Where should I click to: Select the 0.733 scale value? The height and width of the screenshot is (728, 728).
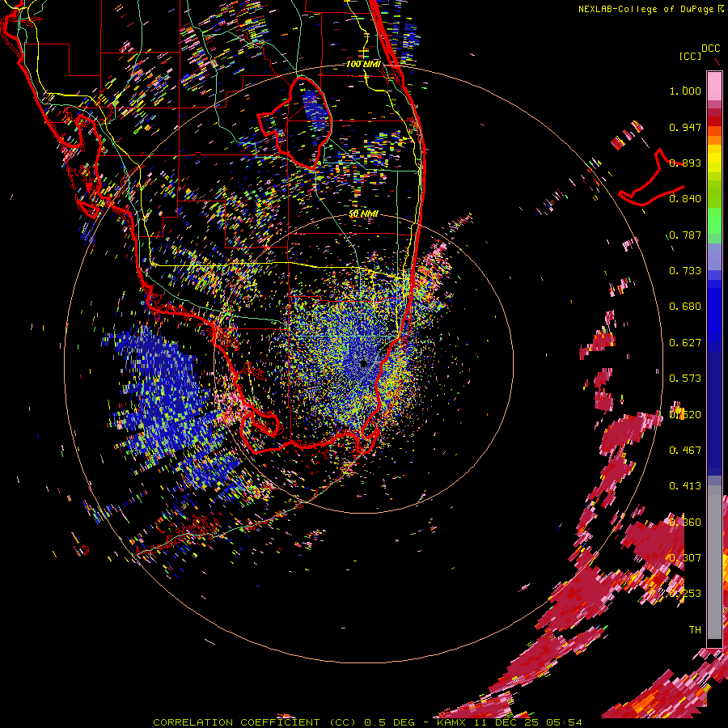click(685, 271)
